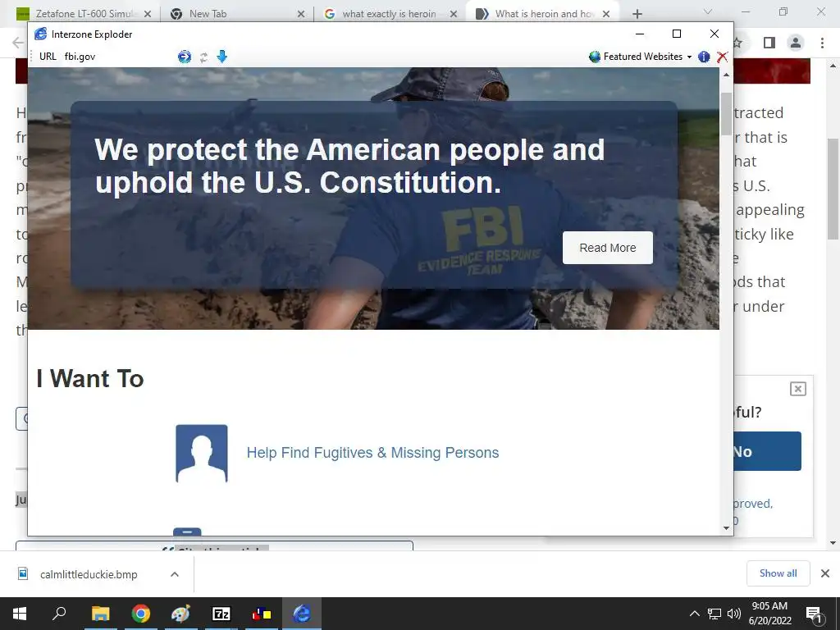Click the URL field containing fbi.gov
Screen dimensions: 840x630
118,57
